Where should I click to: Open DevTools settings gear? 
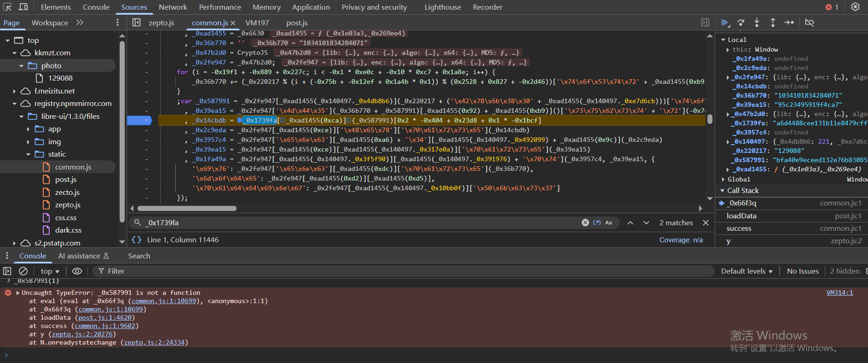tap(855, 7)
